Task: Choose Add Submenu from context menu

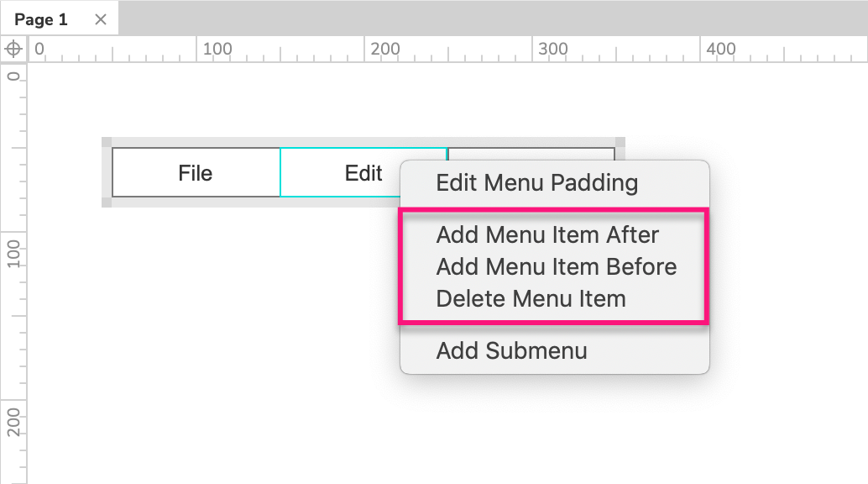Action: (511, 350)
